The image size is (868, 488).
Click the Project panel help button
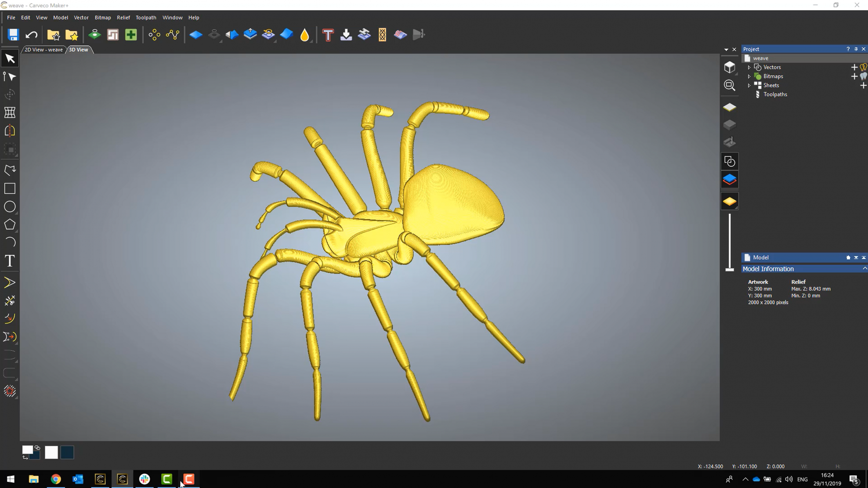click(848, 49)
